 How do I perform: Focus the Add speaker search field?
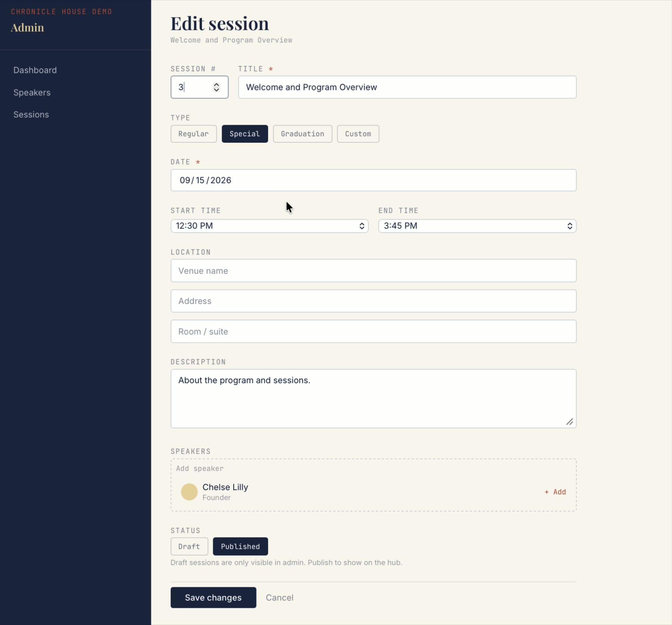click(x=373, y=468)
